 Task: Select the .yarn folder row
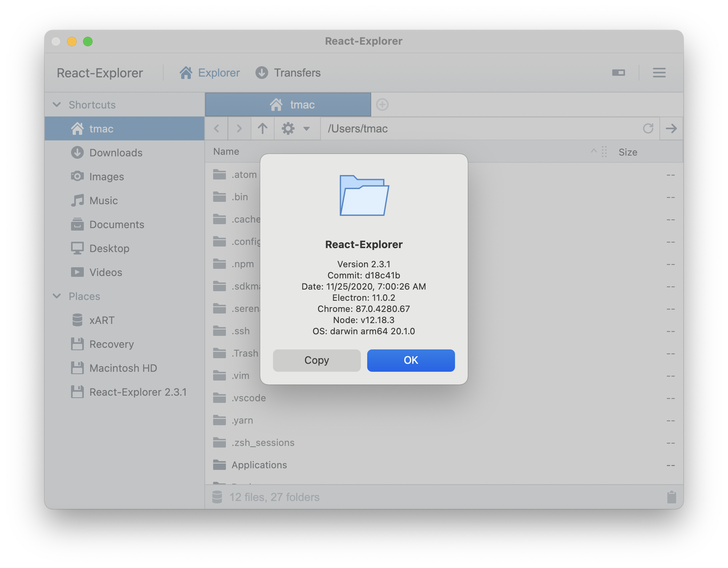(444, 420)
